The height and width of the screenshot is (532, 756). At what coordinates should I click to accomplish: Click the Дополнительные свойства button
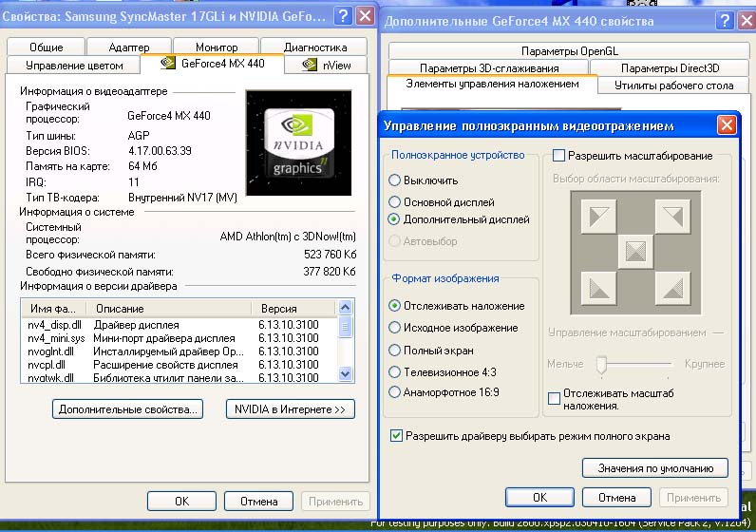point(128,409)
